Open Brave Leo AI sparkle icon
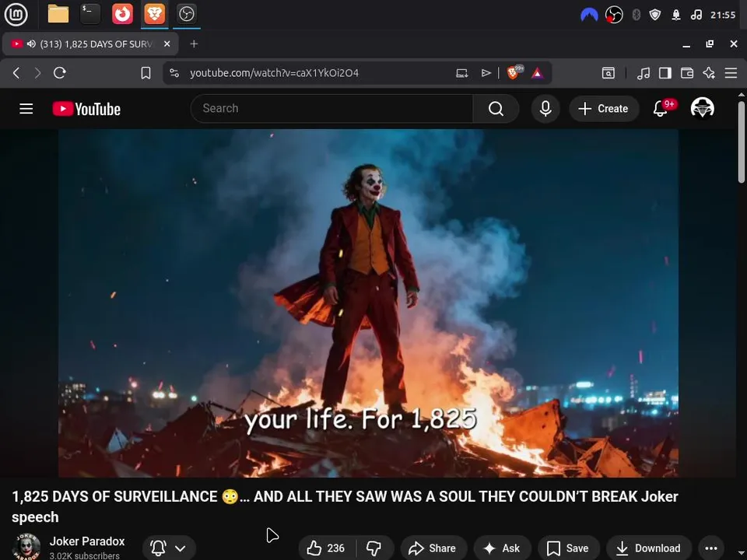747x560 pixels. pos(709,73)
